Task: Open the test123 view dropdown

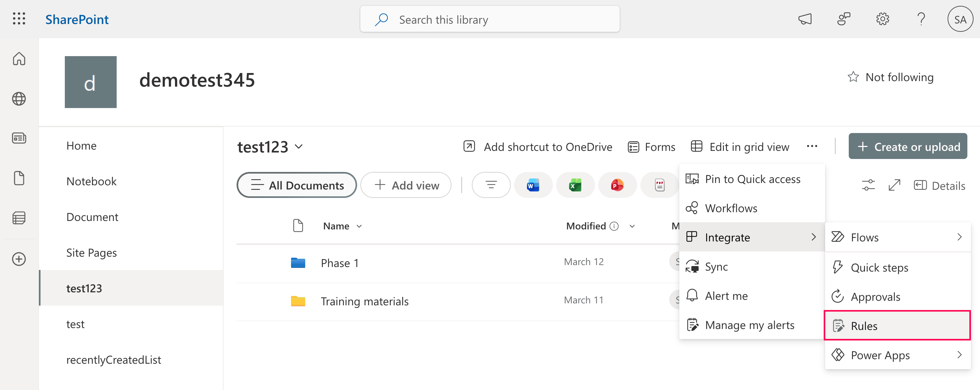Action: [x=299, y=147]
